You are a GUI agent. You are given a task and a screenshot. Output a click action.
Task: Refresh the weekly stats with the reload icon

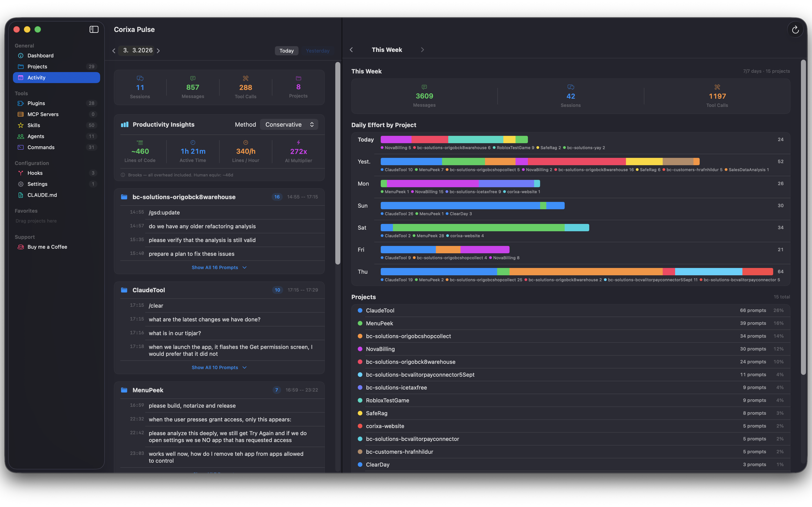[x=796, y=29]
